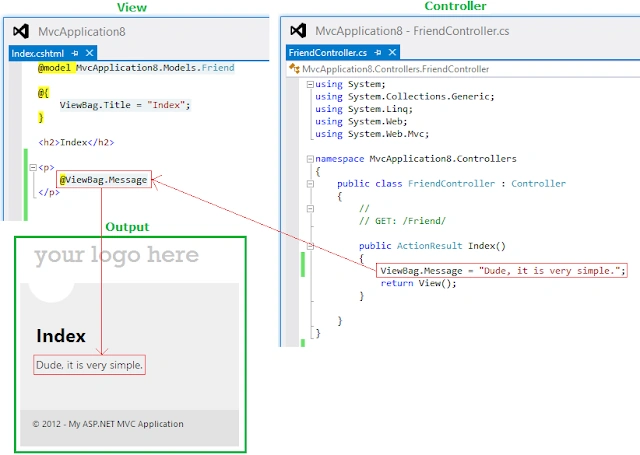Collapse the Index() method block
The width and height of the screenshot is (640, 455).
tap(310, 246)
